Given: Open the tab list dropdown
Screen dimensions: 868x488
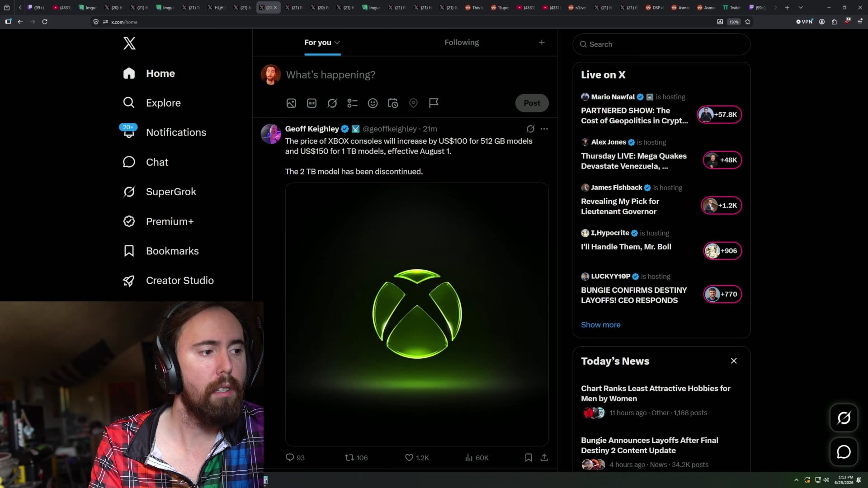Looking at the screenshot, I should [801, 8].
